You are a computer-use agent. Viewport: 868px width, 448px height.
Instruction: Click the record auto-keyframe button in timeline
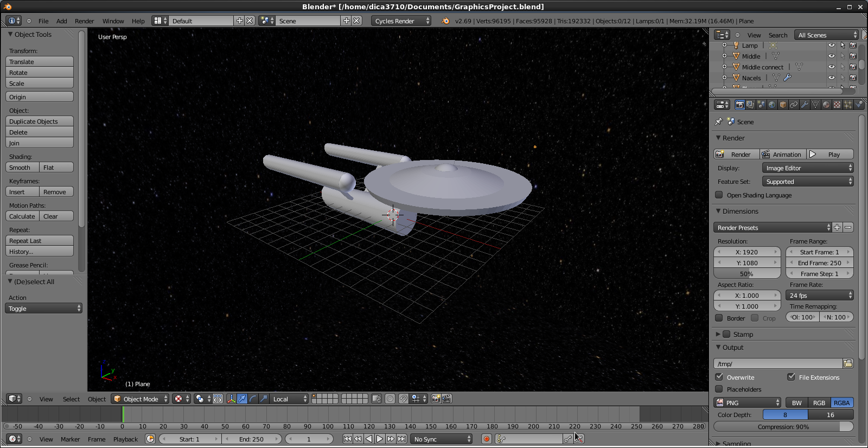(x=487, y=439)
